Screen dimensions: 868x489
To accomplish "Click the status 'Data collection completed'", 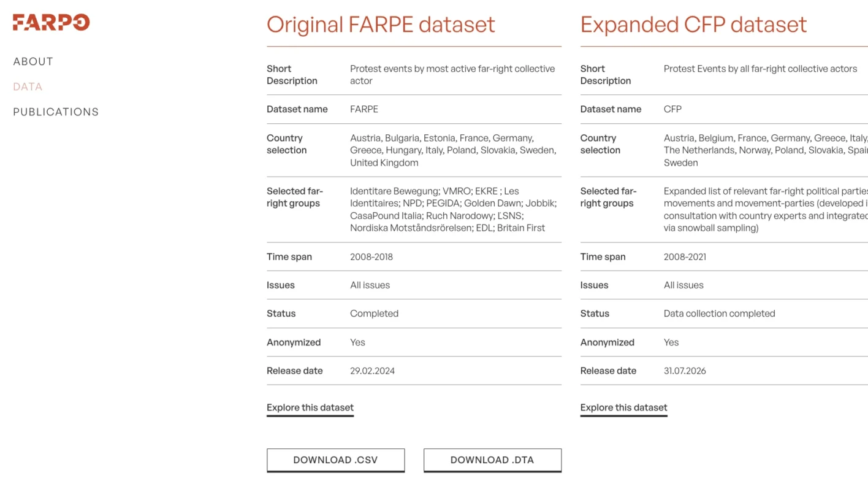I will (720, 314).
